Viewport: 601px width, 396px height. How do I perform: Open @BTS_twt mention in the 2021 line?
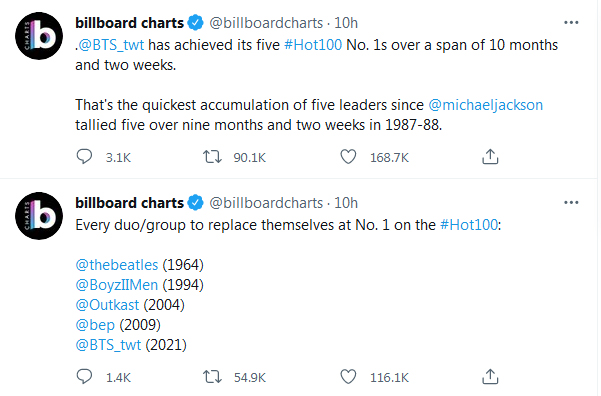pyautogui.click(x=108, y=345)
